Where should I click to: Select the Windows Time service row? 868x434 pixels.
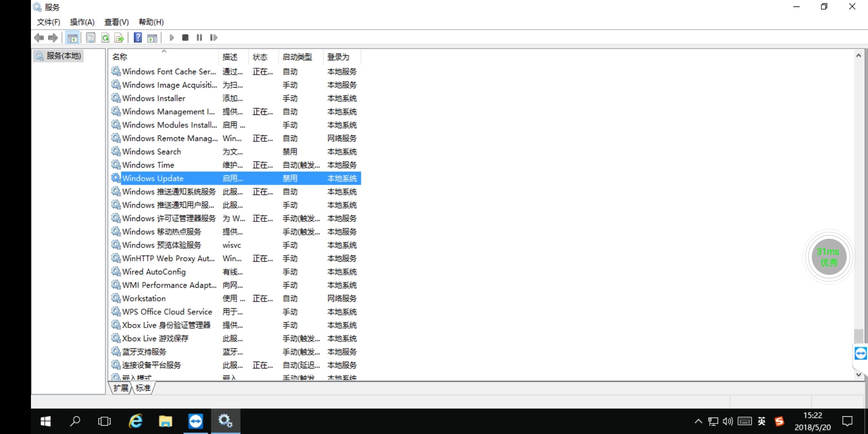coord(236,165)
